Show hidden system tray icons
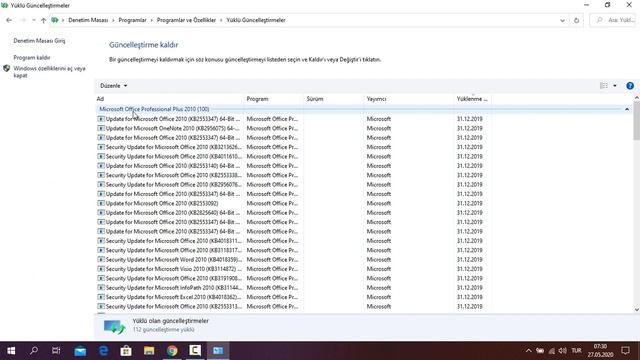This screenshot has height=360, width=640. 528,351
